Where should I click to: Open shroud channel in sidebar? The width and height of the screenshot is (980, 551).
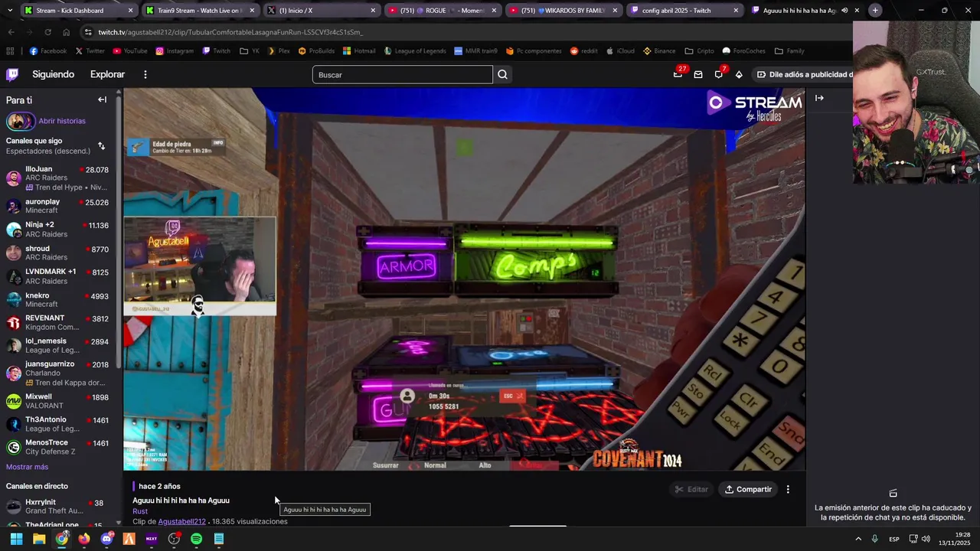tap(58, 253)
